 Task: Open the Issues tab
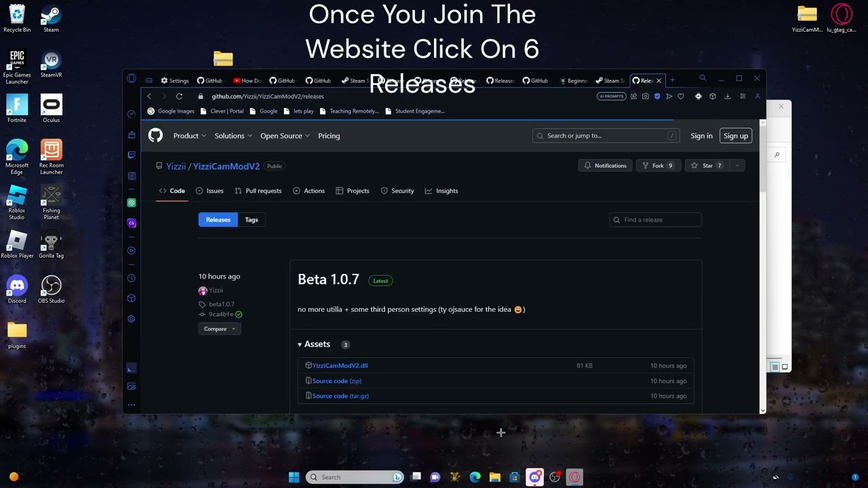(x=210, y=190)
